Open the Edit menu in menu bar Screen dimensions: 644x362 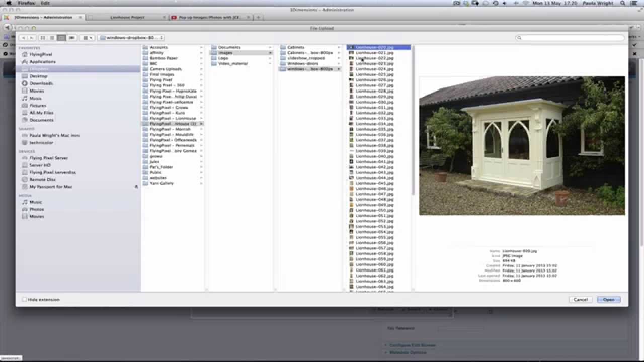pos(45,3)
